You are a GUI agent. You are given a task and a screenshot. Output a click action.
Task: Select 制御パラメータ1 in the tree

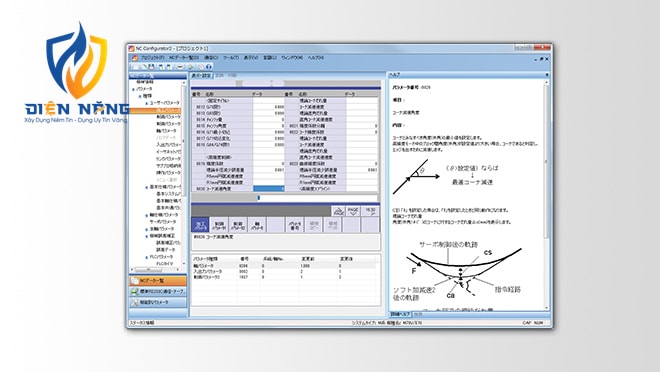pyautogui.click(x=168, y=117)
